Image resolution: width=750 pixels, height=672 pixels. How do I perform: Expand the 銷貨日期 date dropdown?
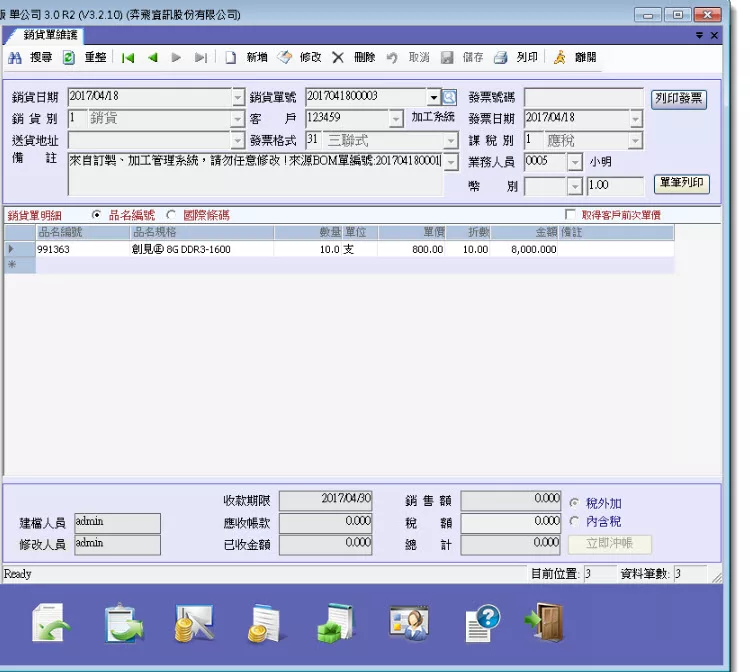[x=238, y=97]
